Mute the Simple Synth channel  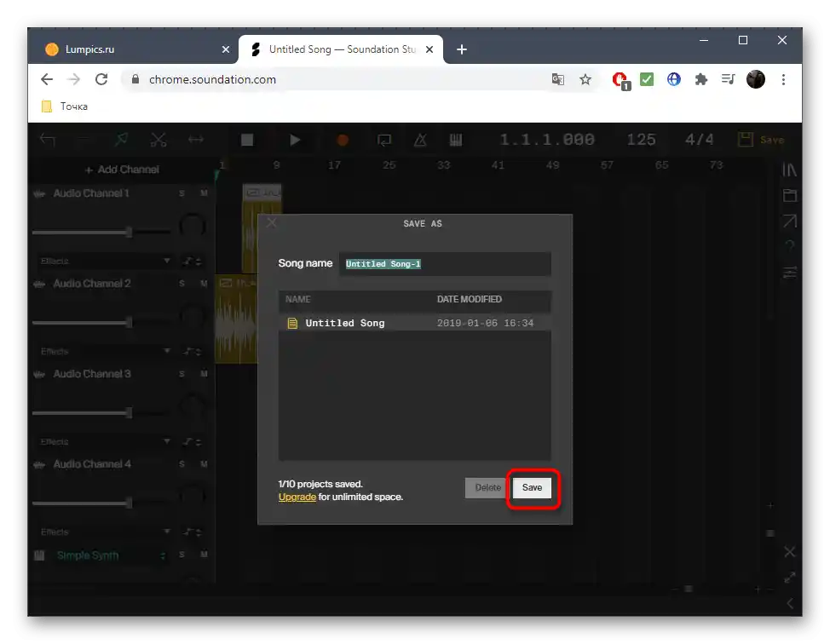point(204,555)
